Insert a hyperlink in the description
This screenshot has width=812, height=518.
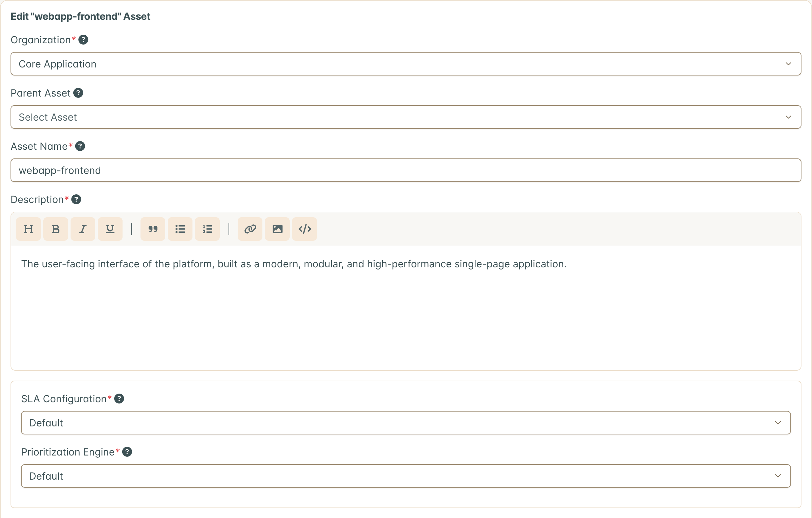click(250, 229)
